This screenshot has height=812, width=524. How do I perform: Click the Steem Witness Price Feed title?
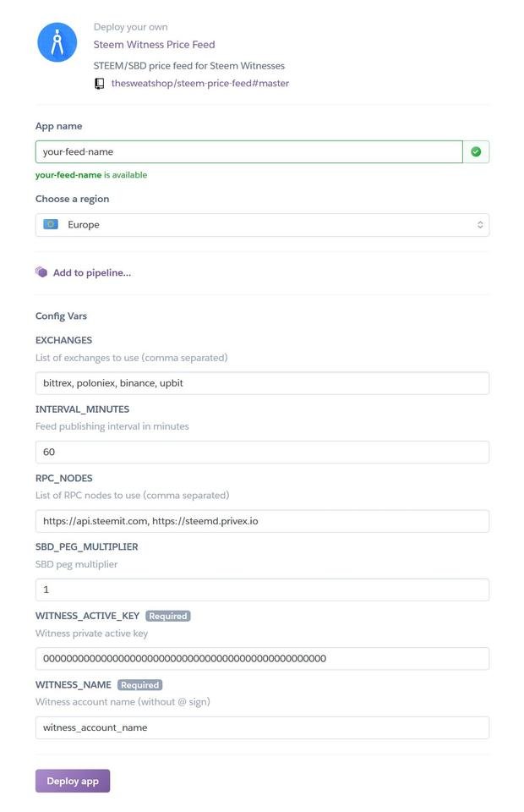[x=154, y=45]
